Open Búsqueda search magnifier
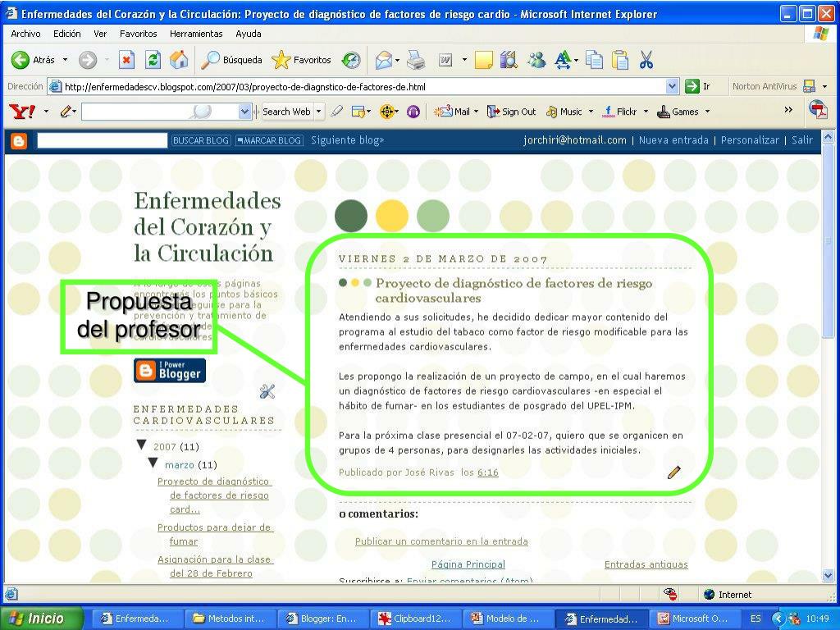840x630 pixels. click(231, 60)
